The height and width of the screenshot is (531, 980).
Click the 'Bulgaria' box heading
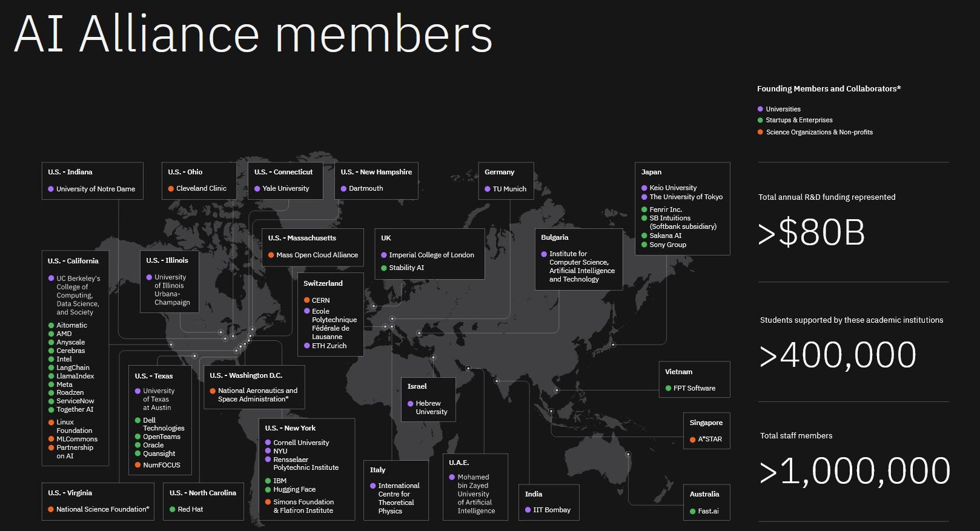pos(555,237)
